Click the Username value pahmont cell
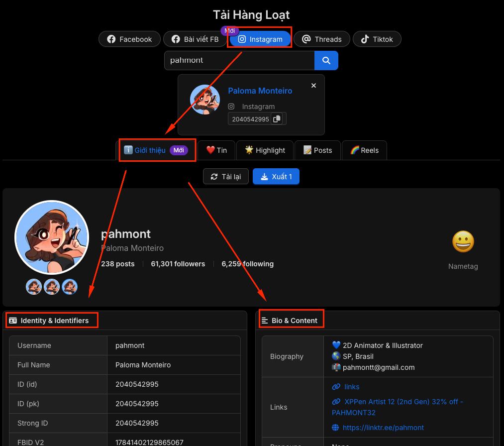The height and width of the screenshot is (446, 504). tap(174, 345)
